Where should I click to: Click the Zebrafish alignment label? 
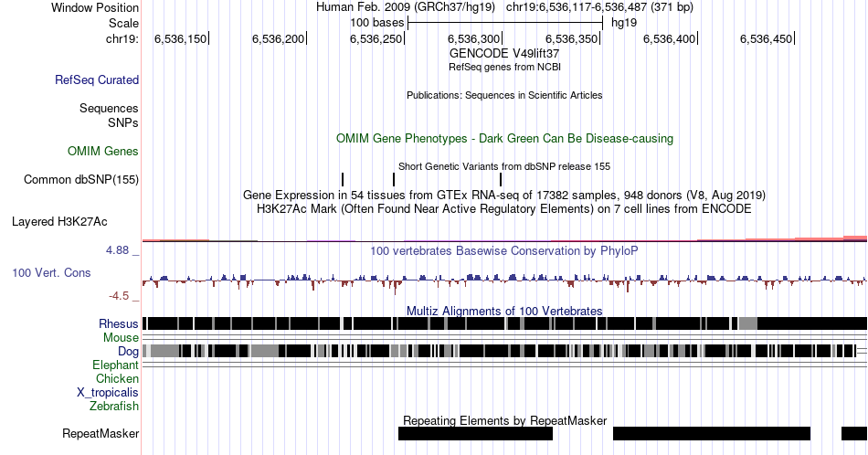114,406
